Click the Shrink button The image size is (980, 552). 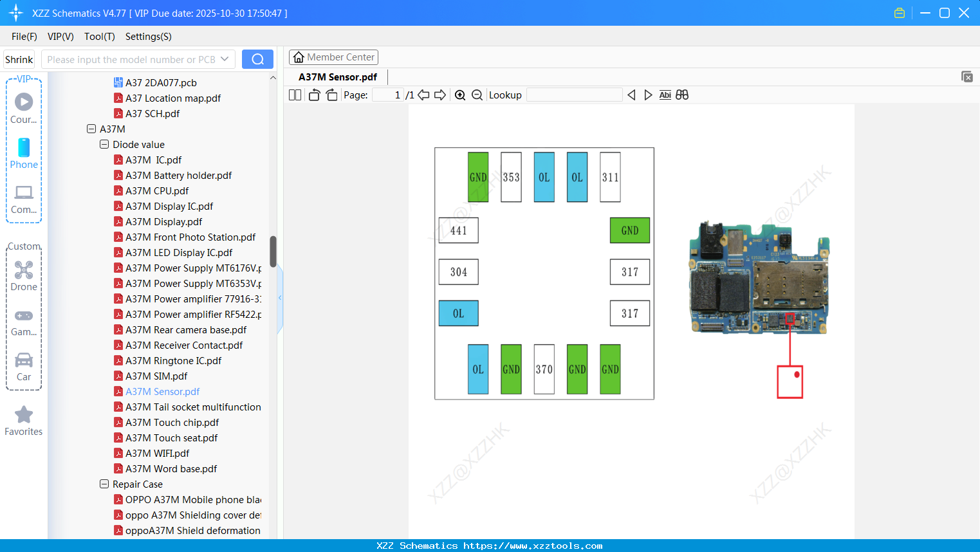(x=19, y=59)
